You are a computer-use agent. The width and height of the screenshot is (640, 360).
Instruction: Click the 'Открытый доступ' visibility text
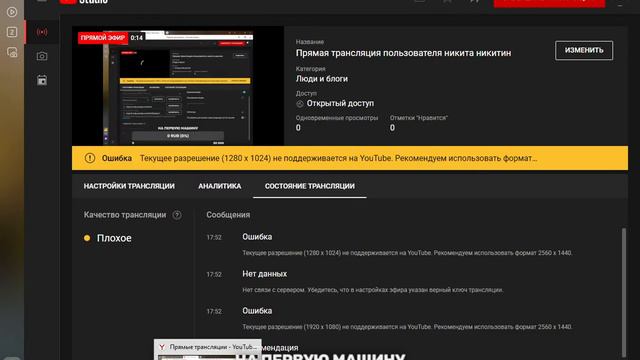coord(340,103)
